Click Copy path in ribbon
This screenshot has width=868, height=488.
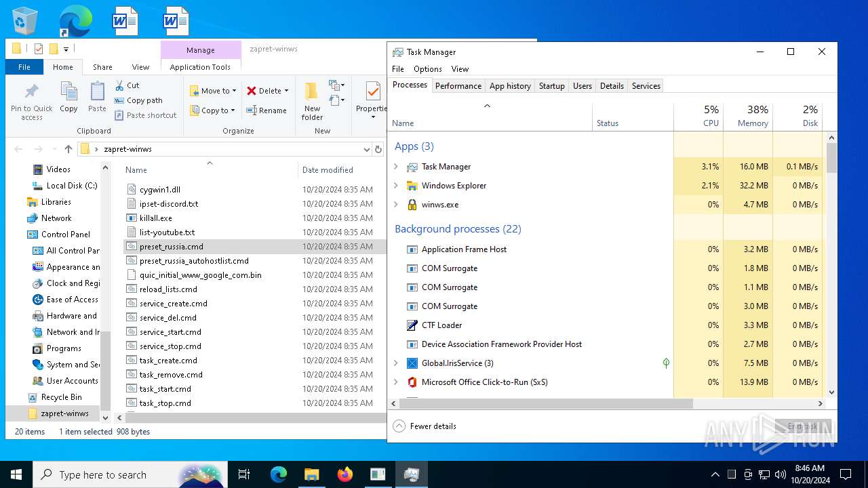pyautogui.click(x=139, y=100)
